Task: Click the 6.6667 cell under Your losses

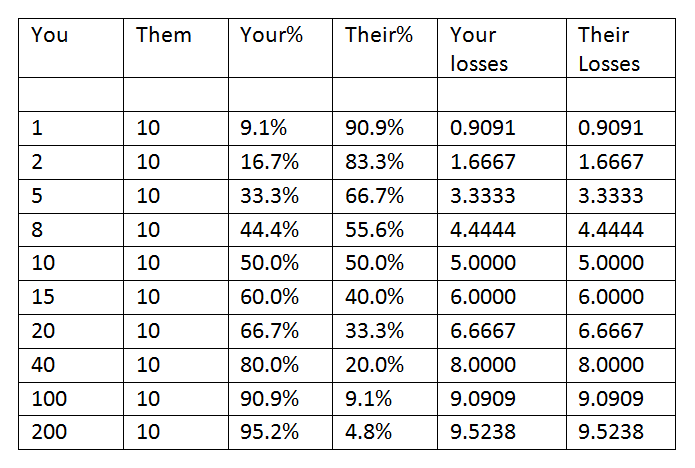Action: pos(502,332)
